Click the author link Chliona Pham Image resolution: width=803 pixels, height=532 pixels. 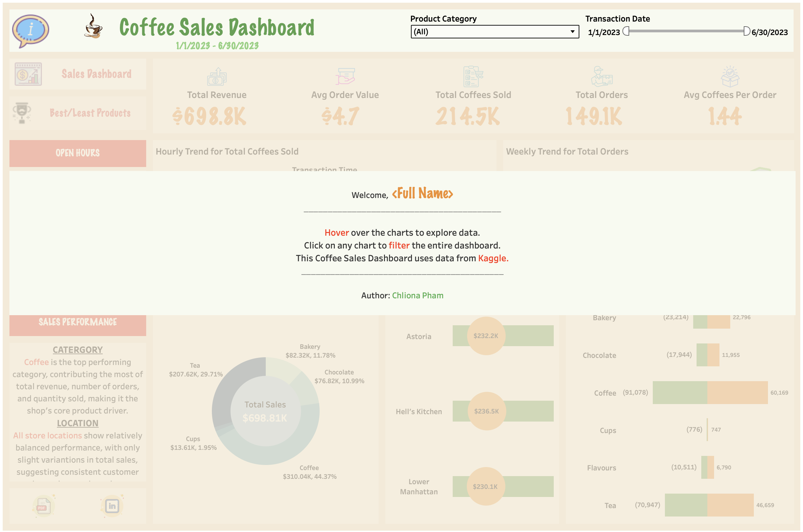coord(417,295)
